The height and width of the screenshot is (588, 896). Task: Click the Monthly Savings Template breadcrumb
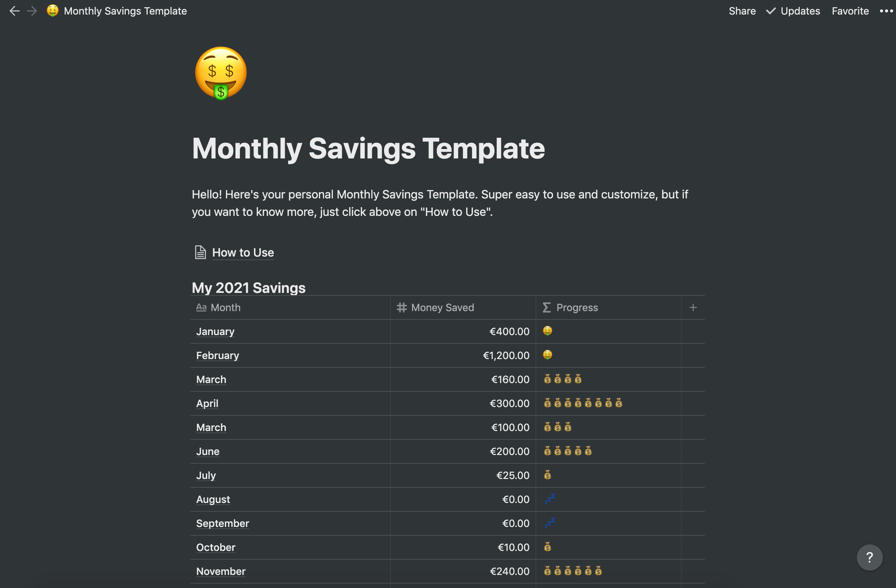pos(125,11)
